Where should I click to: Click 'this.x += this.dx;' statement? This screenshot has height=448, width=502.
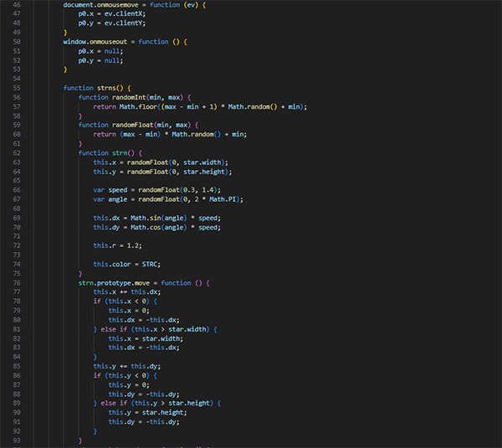(x=127, y=292)
